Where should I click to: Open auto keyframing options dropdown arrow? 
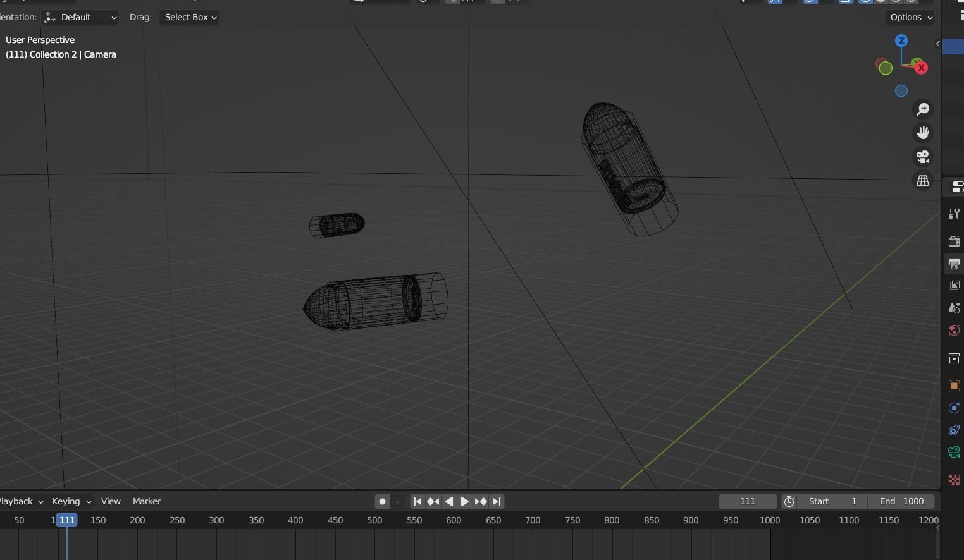pos(397,502)
